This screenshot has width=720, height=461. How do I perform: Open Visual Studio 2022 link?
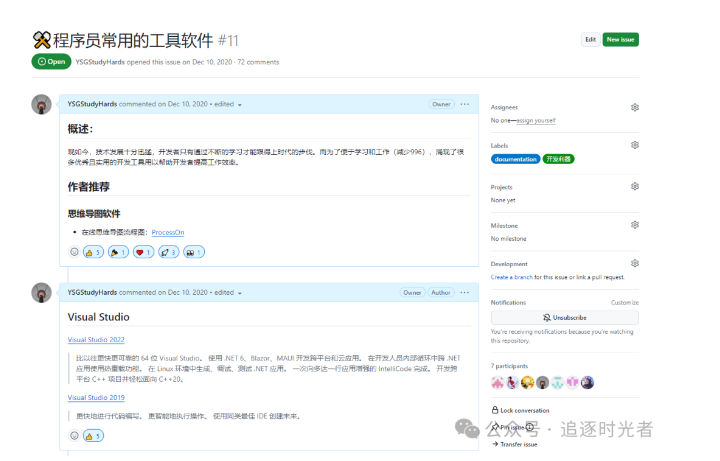(x=96, y=340)
